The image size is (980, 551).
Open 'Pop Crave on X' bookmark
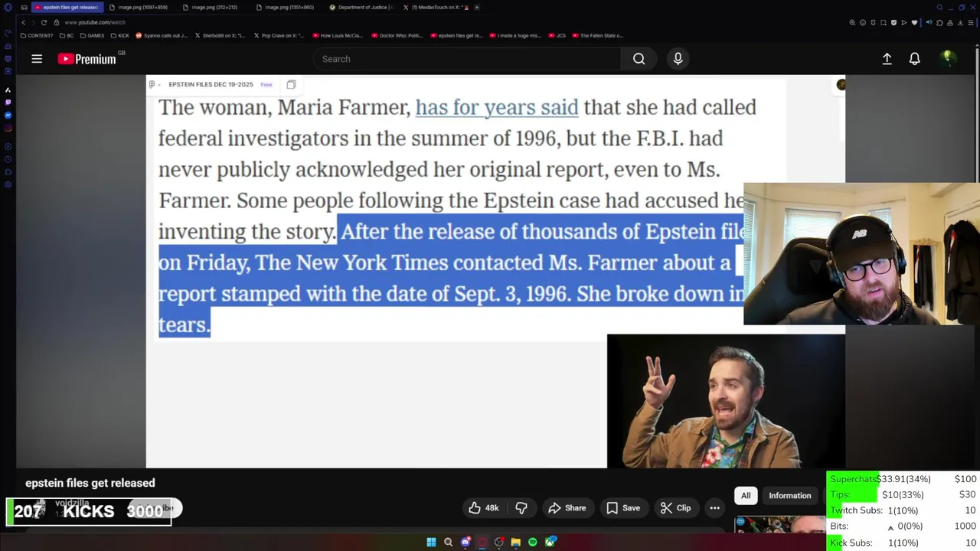279,35
